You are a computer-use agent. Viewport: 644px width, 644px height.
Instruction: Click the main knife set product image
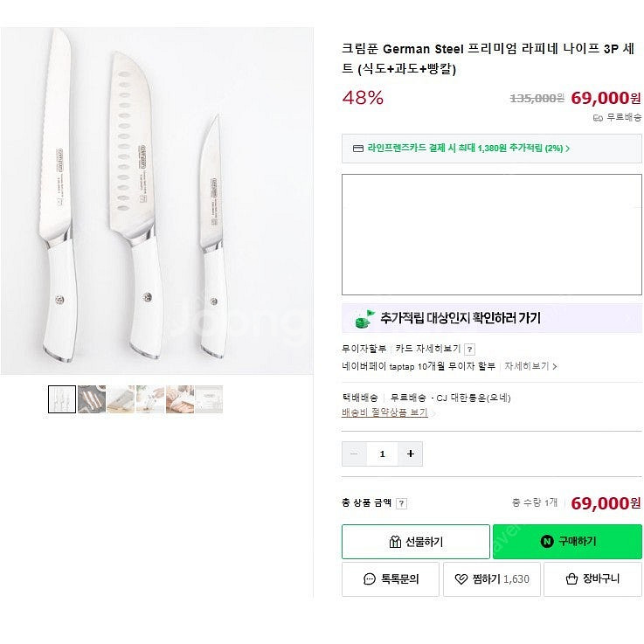pyautogui.click(x=156, y=201)
